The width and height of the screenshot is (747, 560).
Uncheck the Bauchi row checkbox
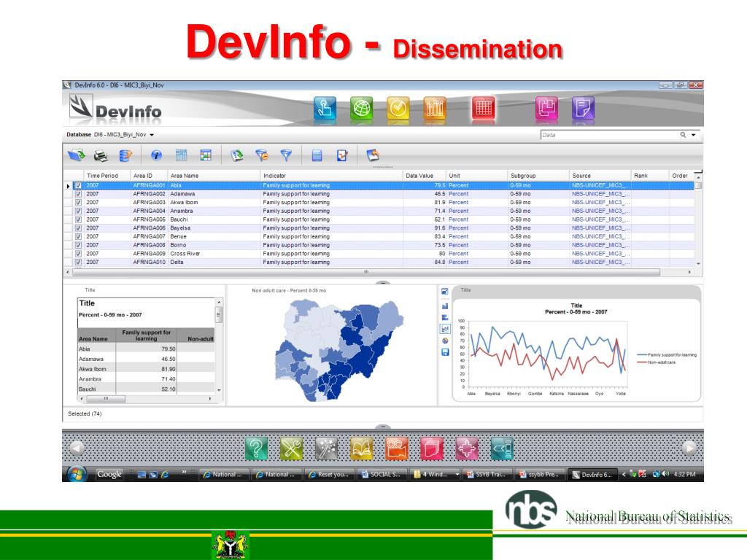pyautogui.click(x=78, y=220)
